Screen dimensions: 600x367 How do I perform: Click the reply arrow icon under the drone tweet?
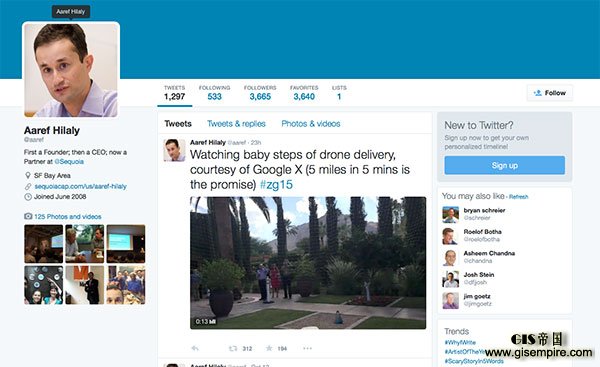click(x=195, y=348)
